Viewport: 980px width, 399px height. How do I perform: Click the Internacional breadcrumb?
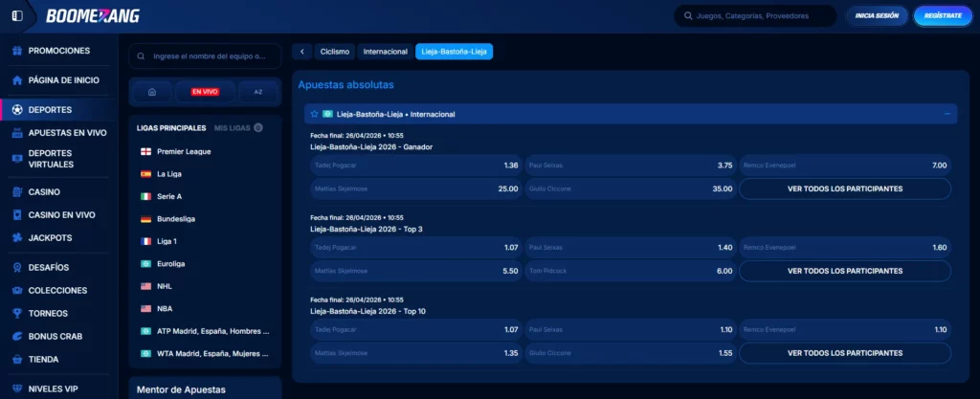385,52
